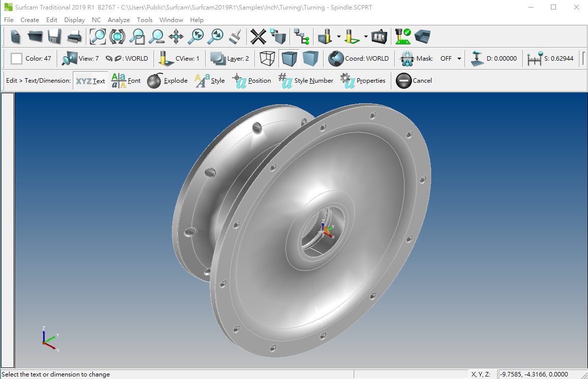Open the Analyze menu
Viewport: 588px width, 379px height.
(118, 20)
